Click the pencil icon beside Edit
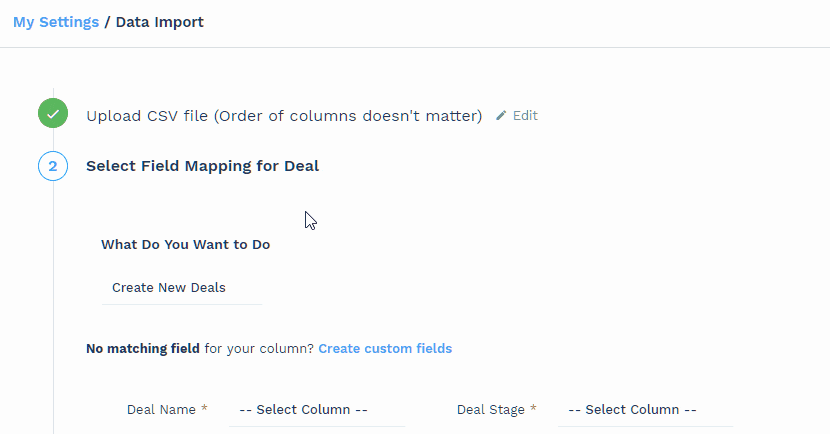Viewport: 830px width, 434px height. coord(502,116)
